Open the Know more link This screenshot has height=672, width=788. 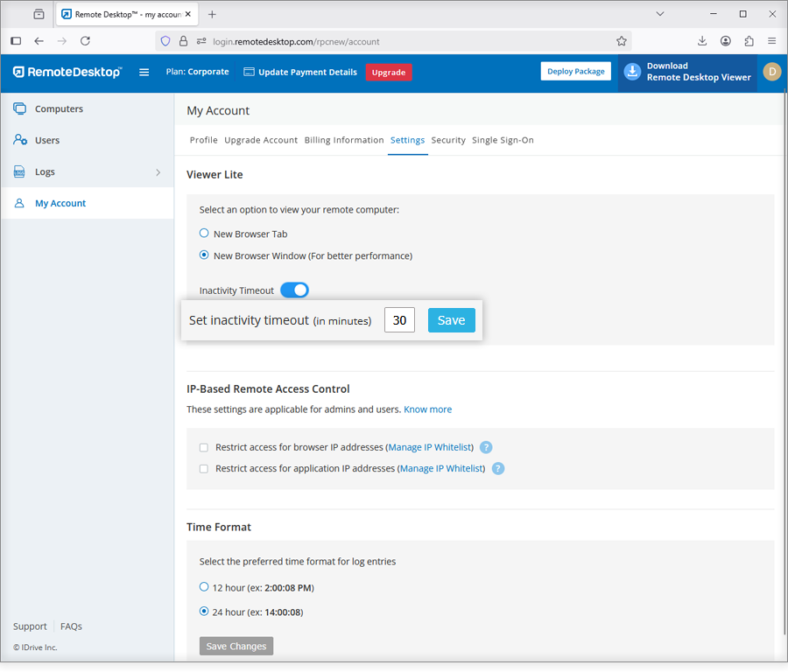coord(427,409)
